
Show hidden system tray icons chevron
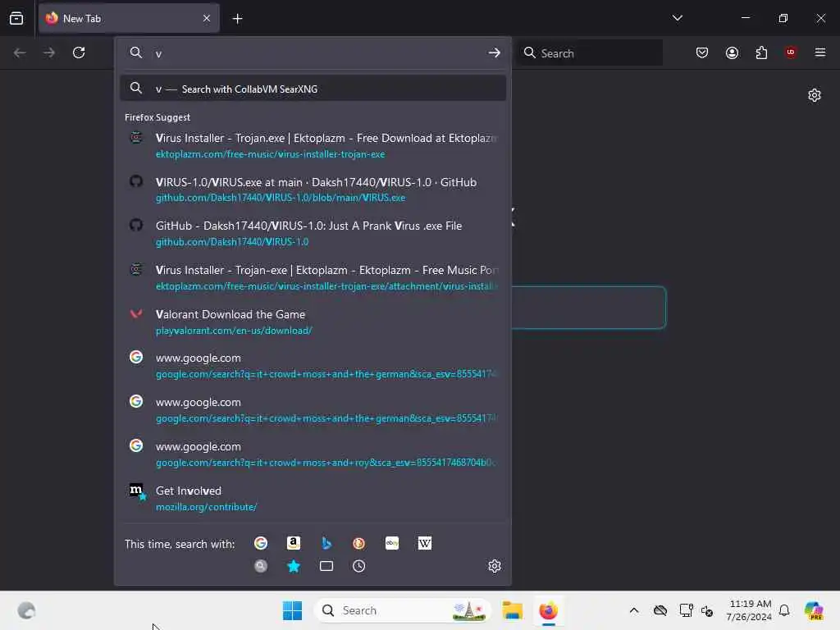pos(634,610)
